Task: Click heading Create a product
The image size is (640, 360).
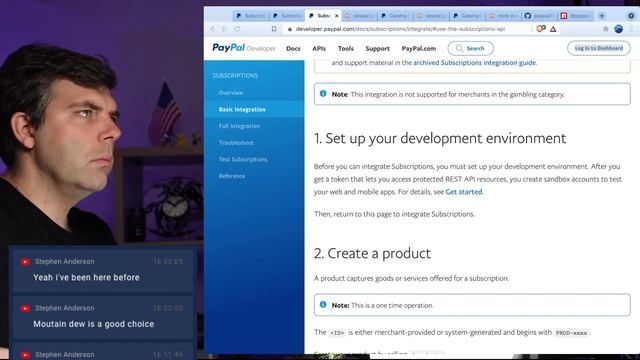Action: pyautogui.click(x=372, y=253)
